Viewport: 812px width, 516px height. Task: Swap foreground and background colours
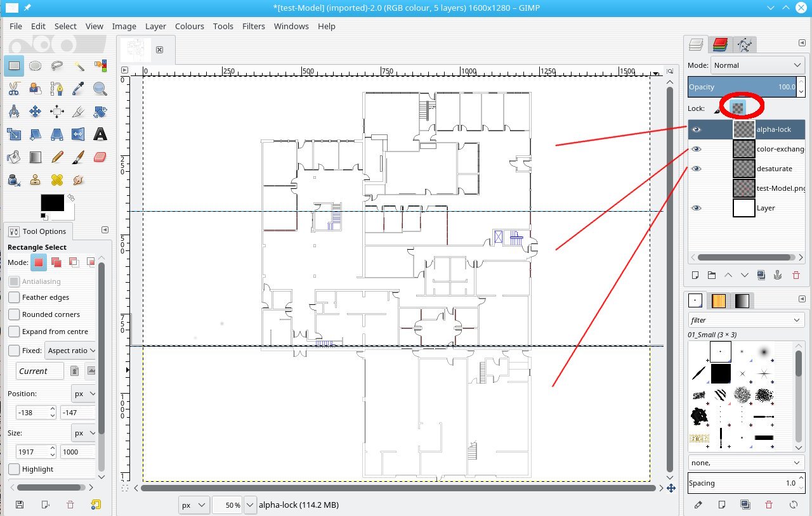click(x=70, y=199)
